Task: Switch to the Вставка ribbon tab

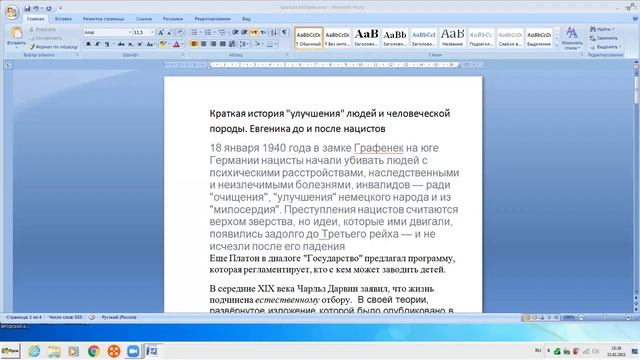Action: click(63, 19)
